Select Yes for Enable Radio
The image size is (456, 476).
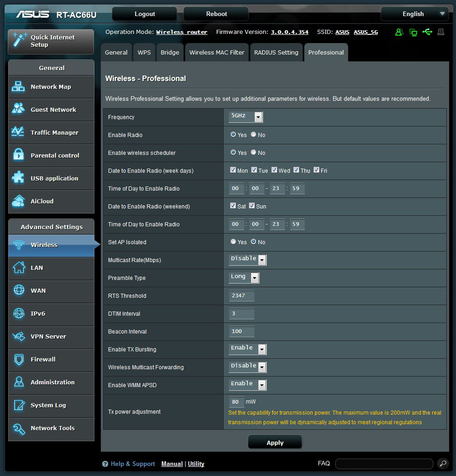pyautogui.click(x=233, y=134)
